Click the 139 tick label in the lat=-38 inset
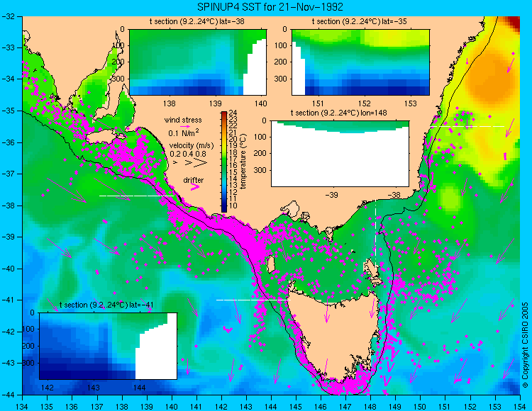This screenshot has height=411, width=532. (x=215, y=103)
